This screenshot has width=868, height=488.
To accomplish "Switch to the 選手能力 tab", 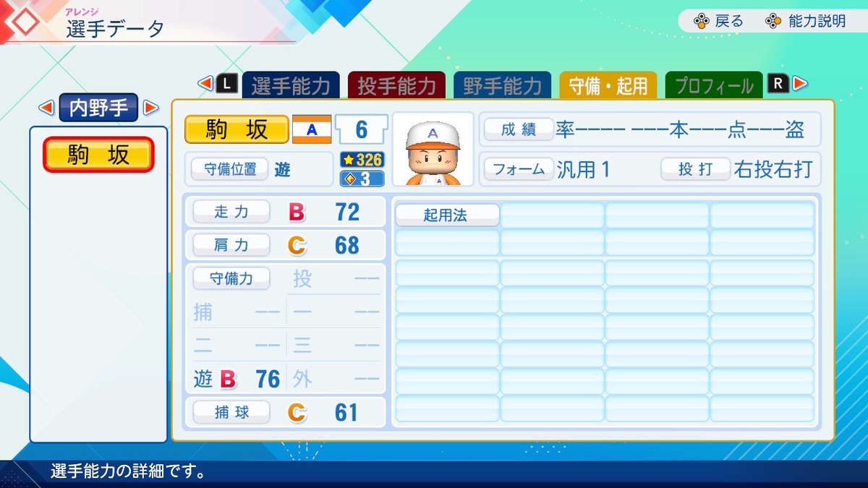I will pyautogui.click(x=291, y=86).
